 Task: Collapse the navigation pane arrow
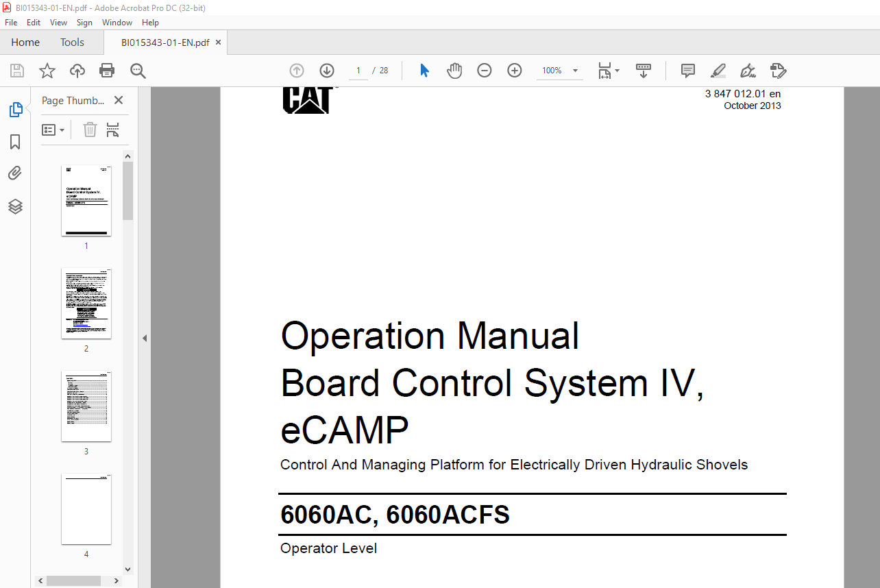145,338
